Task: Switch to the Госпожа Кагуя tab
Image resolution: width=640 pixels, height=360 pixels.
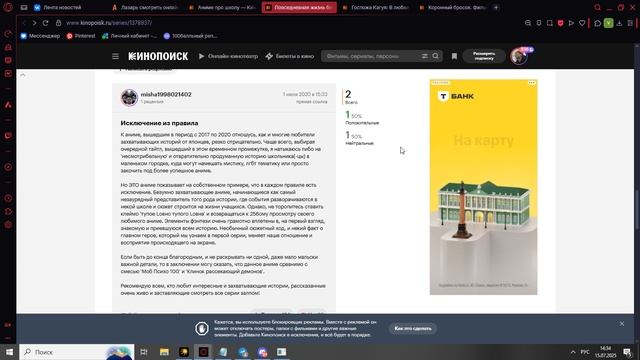Action: click(x=376, y=7)
